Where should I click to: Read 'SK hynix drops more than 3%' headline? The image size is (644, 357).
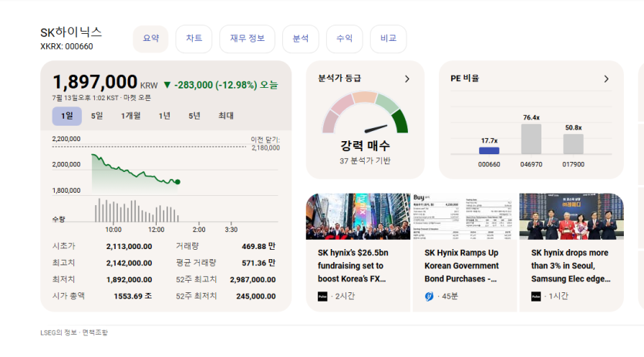(571, 266)
